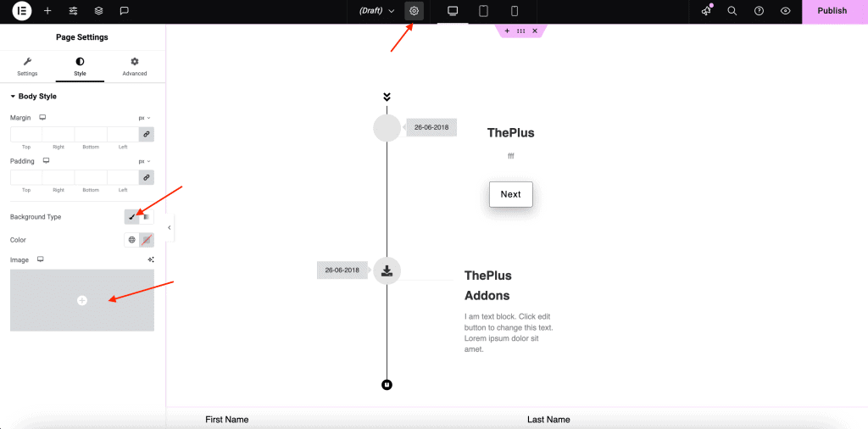The width and height of the screenshot is (868, 429).
Task: Switch to the Settings tab
Action: coord(27,67)
